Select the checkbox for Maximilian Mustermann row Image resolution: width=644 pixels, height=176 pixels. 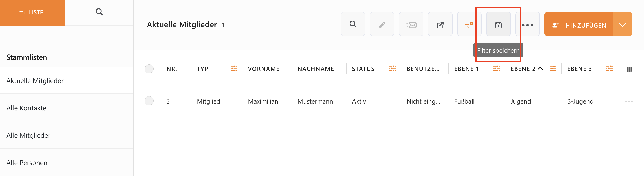point(149,101)
